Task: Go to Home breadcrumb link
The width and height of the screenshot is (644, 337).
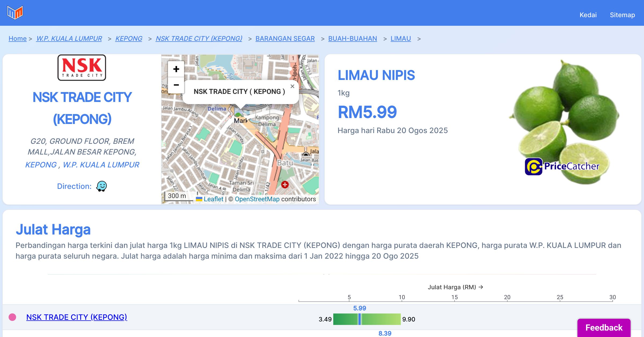Action: pyautogui.click(x=17, y=39)
